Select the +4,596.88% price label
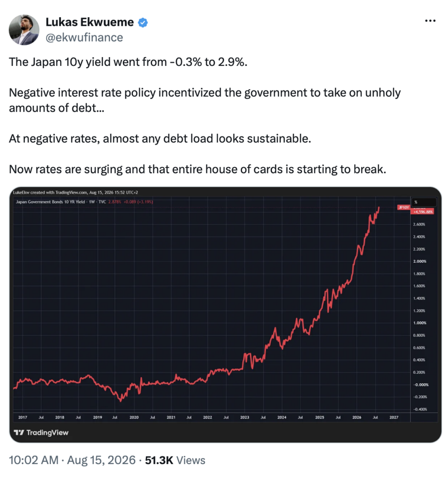 point(423,212)
